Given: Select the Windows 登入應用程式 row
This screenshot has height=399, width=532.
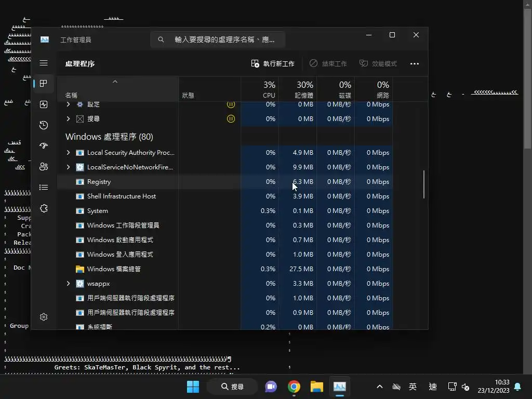Looking at the screenshot, I should [x=224, y=255].
